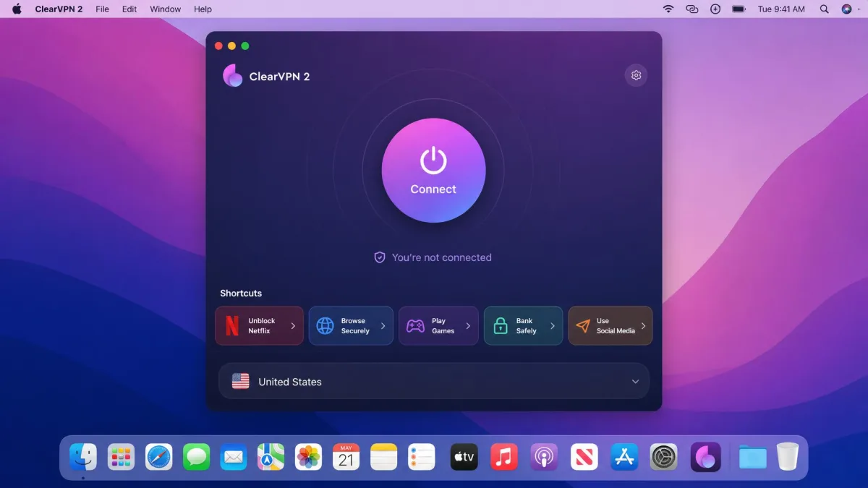Screen dimensions: 868x488
Task: Open the Window menu
Action: [x=165, y=9]
